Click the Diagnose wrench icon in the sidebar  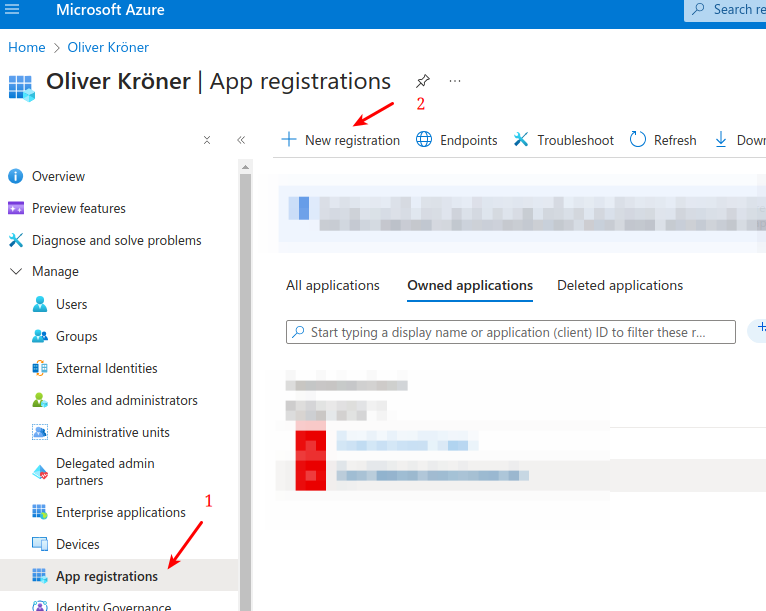pos(16,240)
